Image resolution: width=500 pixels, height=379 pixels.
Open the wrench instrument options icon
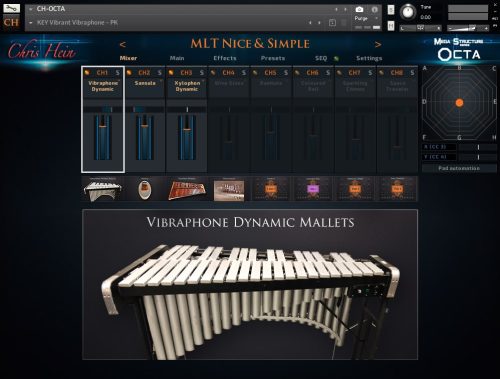(11, 8)
